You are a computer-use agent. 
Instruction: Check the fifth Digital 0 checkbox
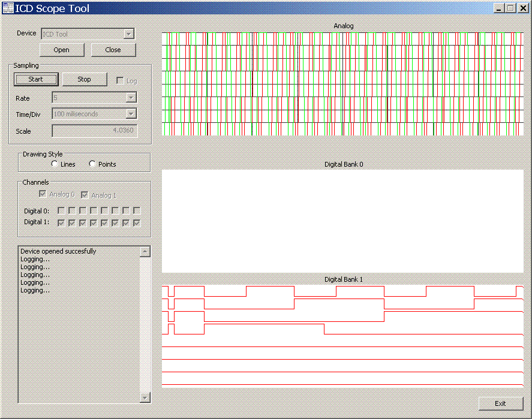coord(104,210)
